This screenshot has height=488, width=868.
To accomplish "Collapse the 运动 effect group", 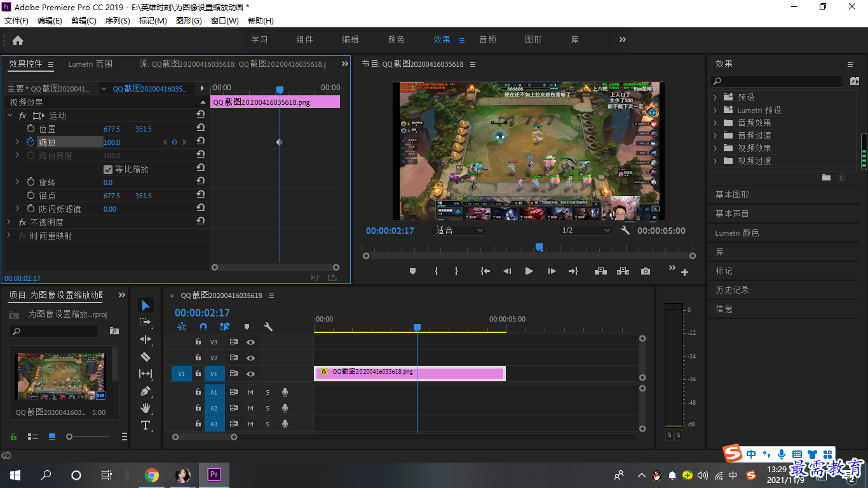I will (10, 116).
